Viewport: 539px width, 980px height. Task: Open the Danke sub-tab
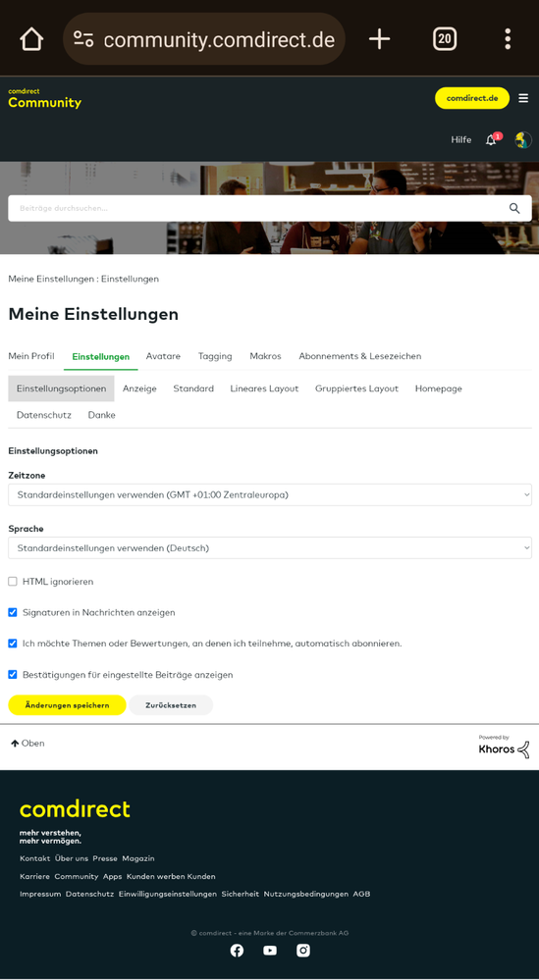[x=102, y=415]
